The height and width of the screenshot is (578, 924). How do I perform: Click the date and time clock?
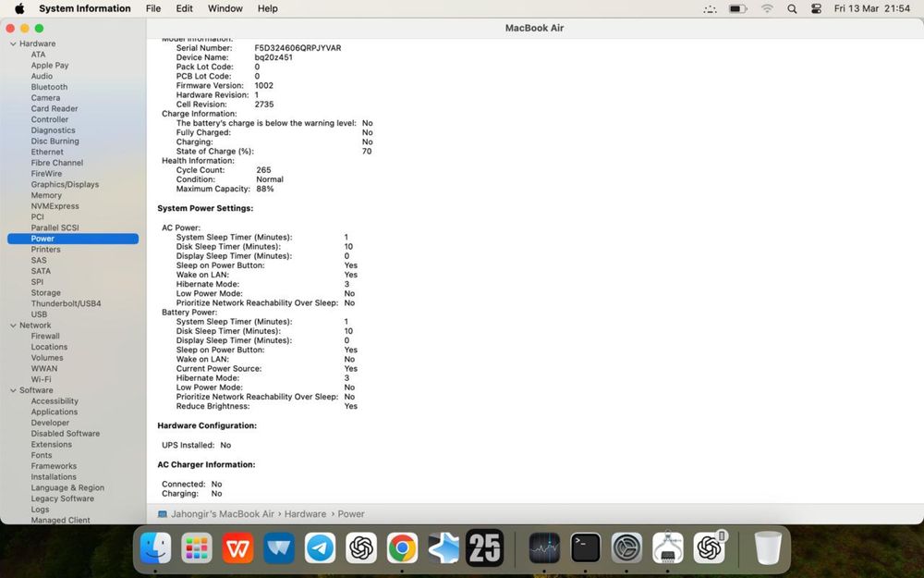pos(872,8)
